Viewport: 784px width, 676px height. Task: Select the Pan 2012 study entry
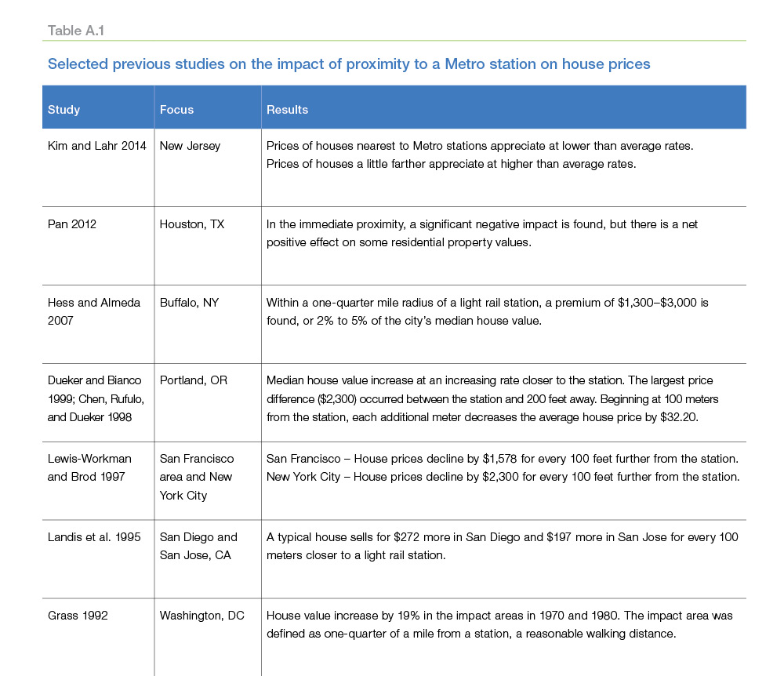[x=72, y=224]
